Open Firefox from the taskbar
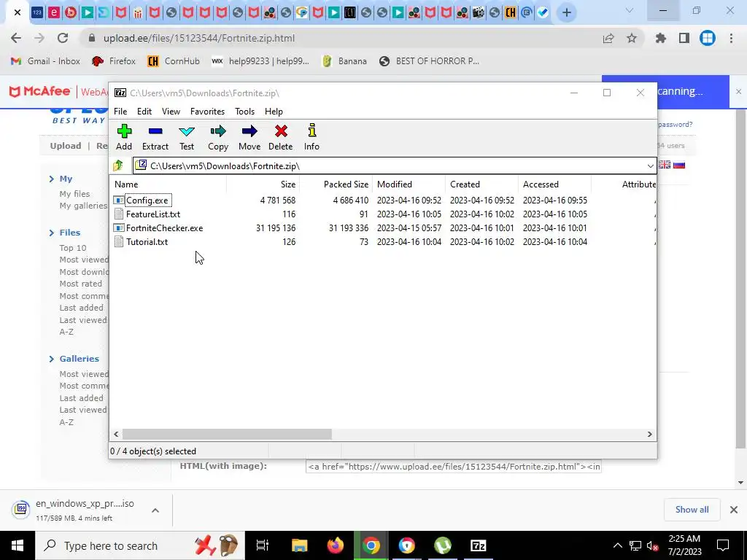Screen dimensions: 747x560 336,545
